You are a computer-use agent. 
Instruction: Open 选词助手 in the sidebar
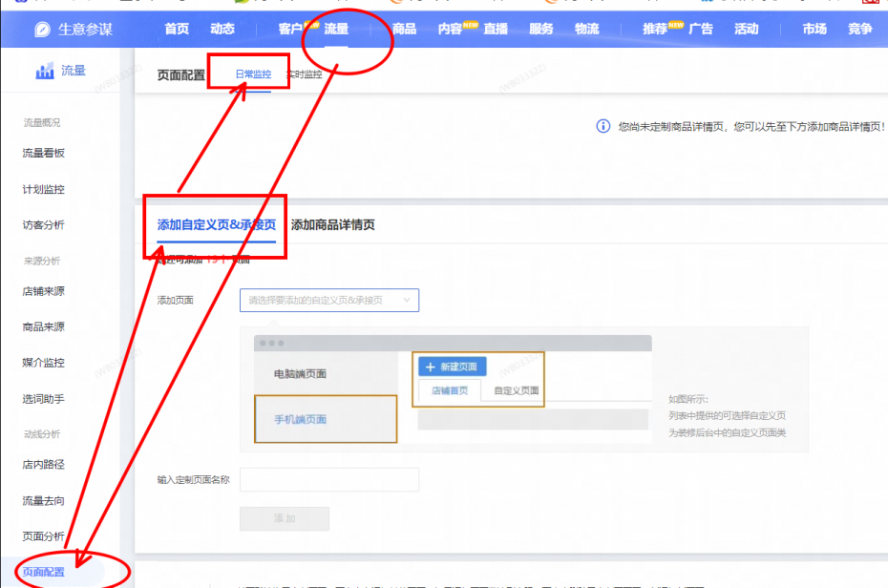coord(44,399)
